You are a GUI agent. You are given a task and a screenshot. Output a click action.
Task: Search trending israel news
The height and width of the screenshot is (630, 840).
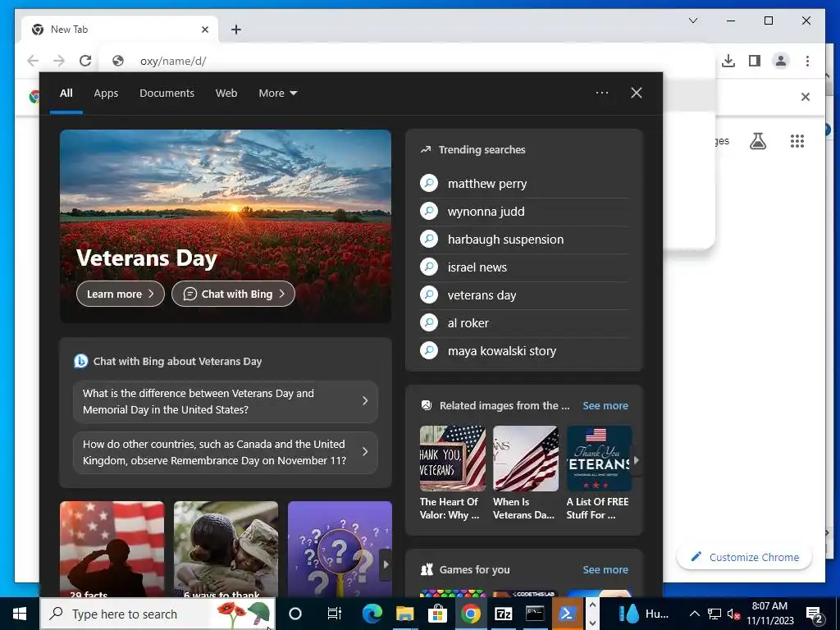(524, 267)
